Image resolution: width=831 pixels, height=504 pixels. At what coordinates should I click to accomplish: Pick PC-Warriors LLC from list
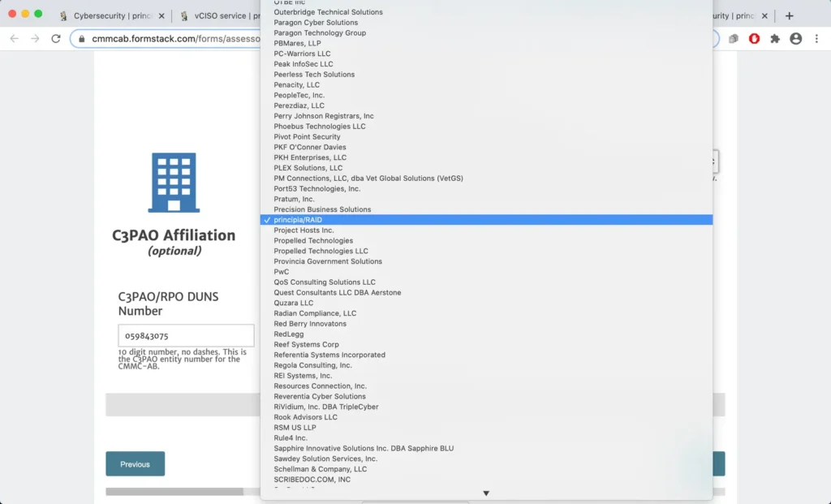tap(486, 54)
